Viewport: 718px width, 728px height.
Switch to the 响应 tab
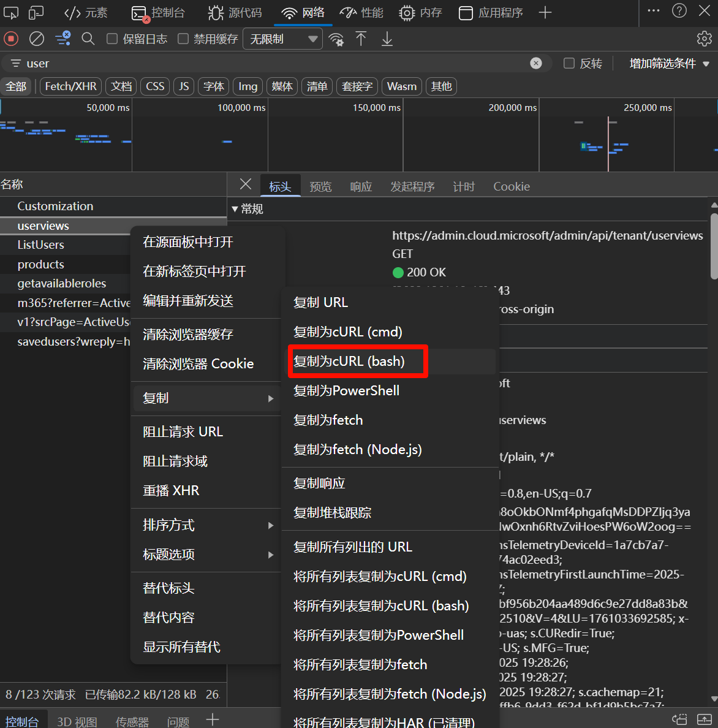coord(361,186)
